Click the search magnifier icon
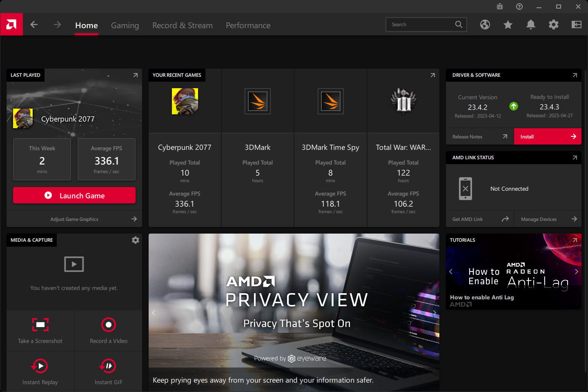 pos(459,24)
